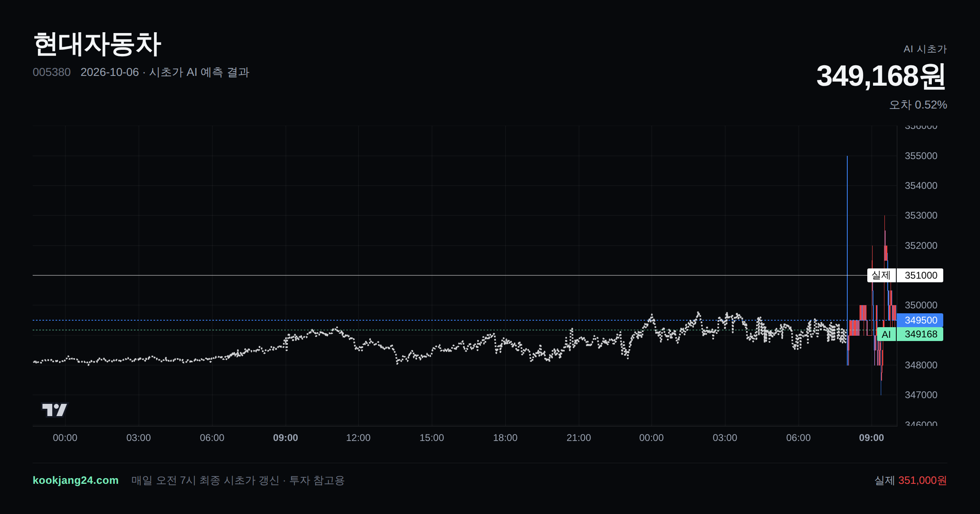Click the 15:00 time axis label
Viewport: 980px width, 514px height.
[432, 438]
